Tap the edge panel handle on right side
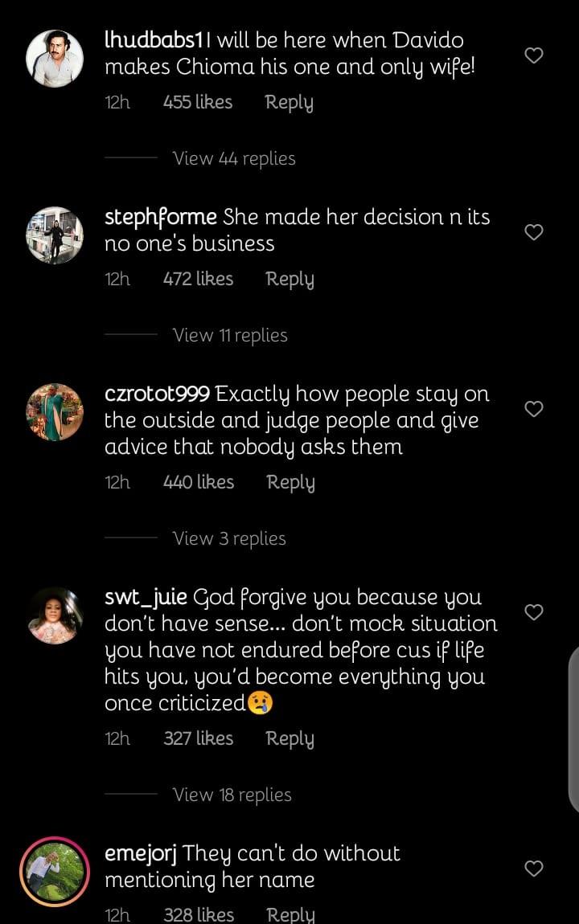The height and width of the screenshot is (924, 579). pos(573,727)
